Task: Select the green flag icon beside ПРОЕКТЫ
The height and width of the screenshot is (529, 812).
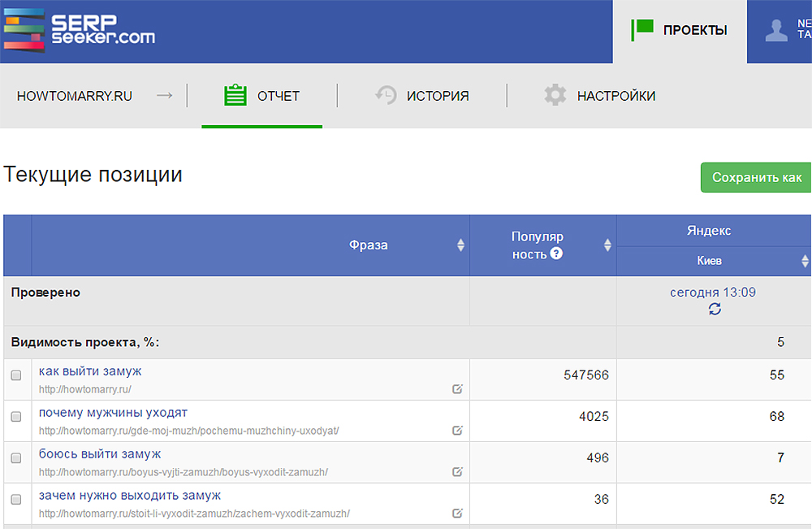Action: pyautogui.click(x=641, y=29)
